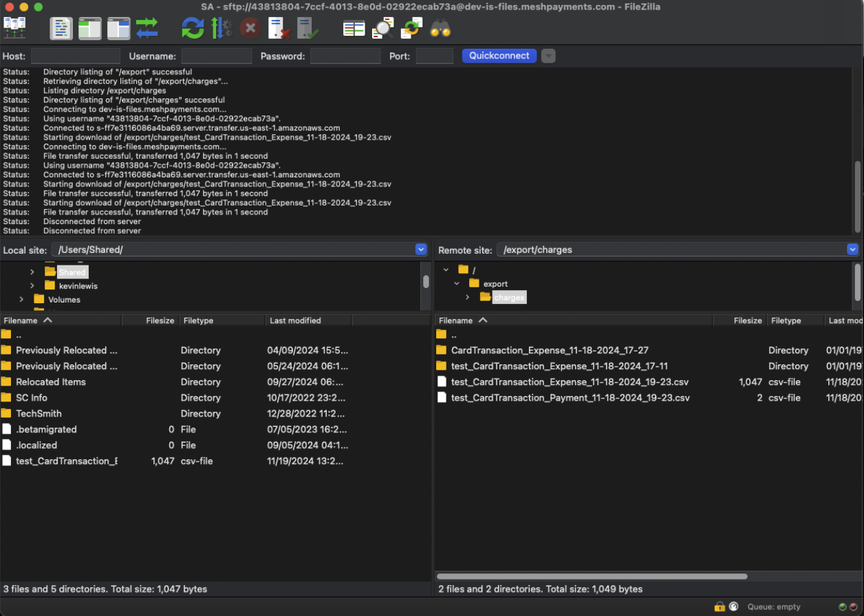864x616 pixels.
Task: Expand the charges folder in remote tree
Action: 468,297
